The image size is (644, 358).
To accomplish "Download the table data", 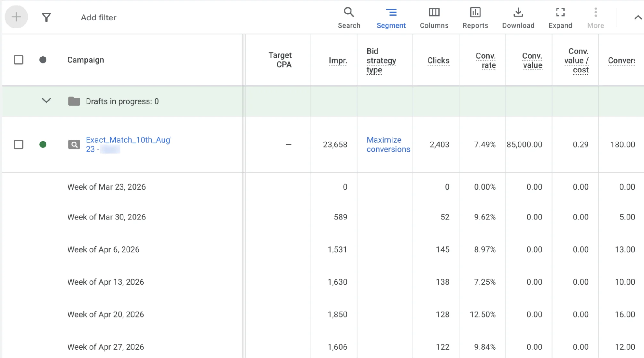I will [518, 18].
